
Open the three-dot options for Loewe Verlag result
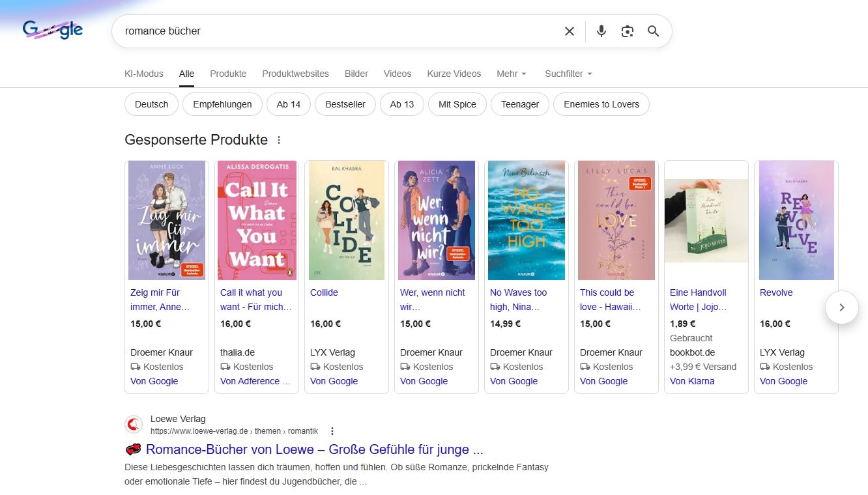[x=332, y=431]
